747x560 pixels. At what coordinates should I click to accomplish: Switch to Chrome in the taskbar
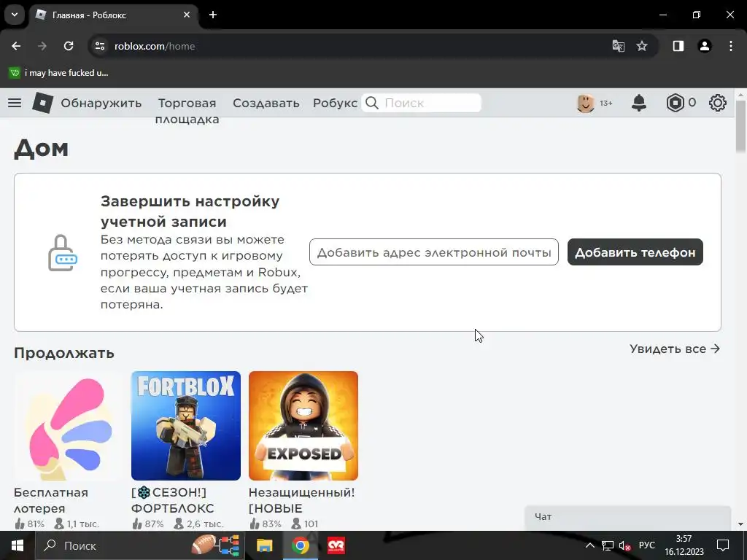click(x=300, y=545)
